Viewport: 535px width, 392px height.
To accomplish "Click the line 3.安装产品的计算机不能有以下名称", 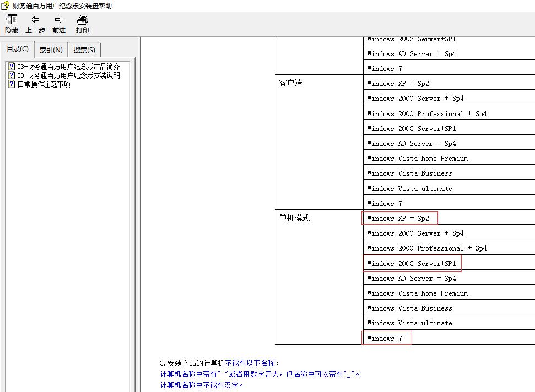I will 219,363.
